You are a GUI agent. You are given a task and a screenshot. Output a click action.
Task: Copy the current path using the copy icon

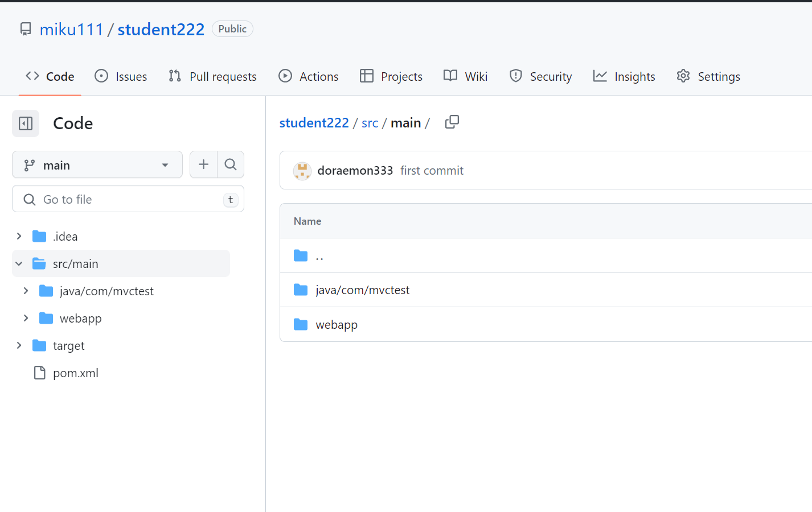pyautogui.click(x=452, y=122)
